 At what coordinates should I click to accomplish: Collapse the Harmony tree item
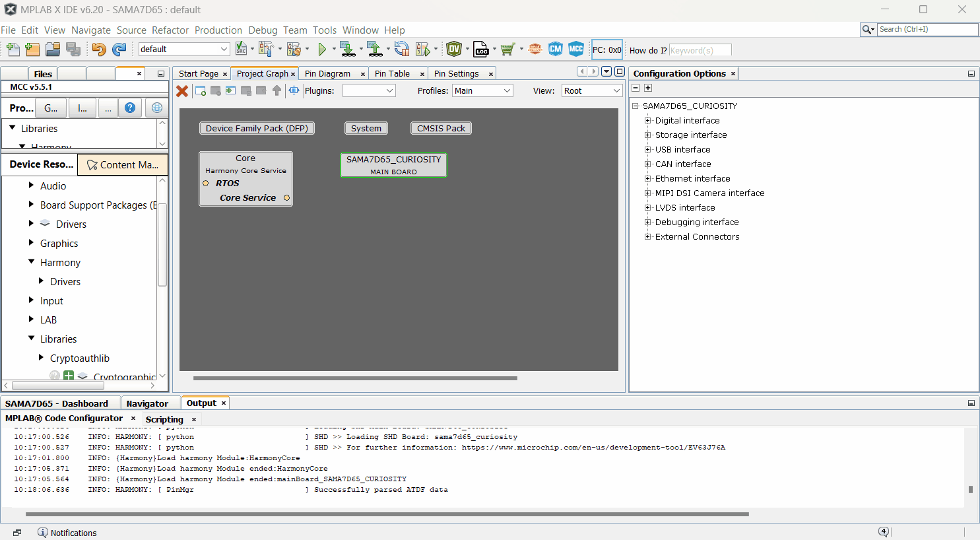[31, 262]
